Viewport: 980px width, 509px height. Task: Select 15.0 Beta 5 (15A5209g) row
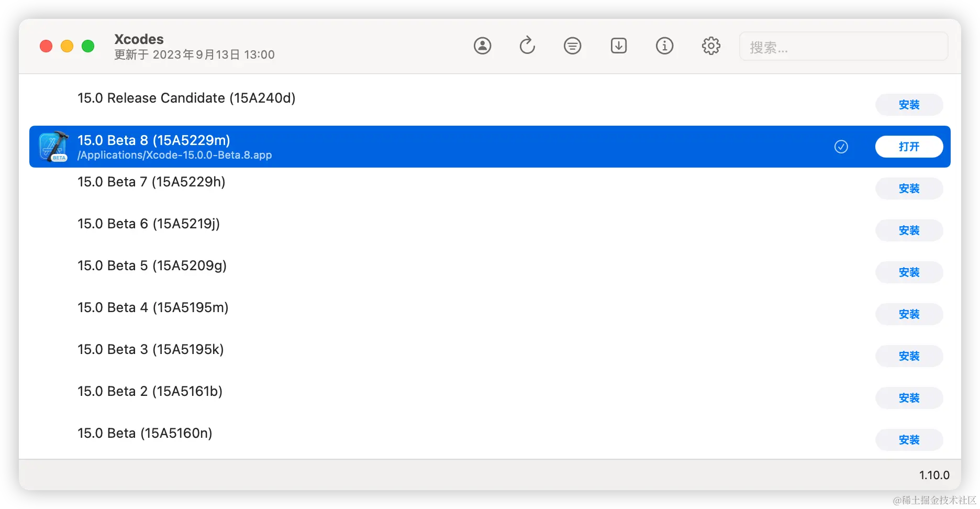(x=490, y=272)
